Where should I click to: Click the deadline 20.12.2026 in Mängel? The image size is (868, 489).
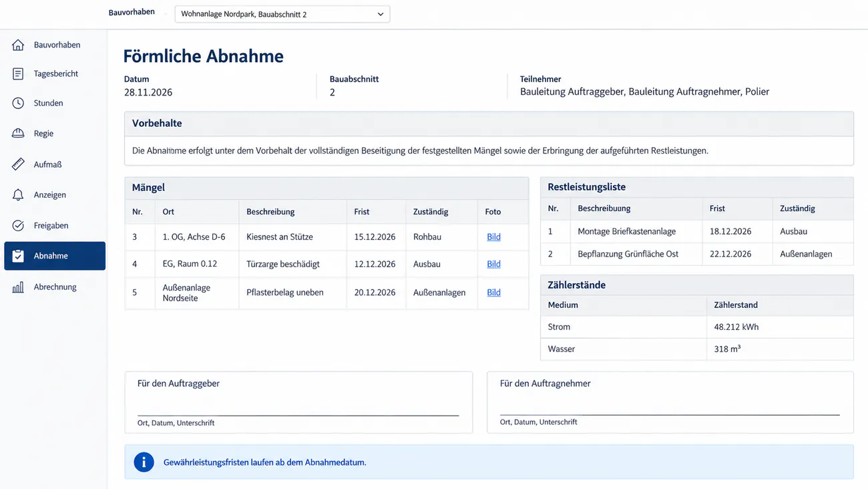point(375,293)
